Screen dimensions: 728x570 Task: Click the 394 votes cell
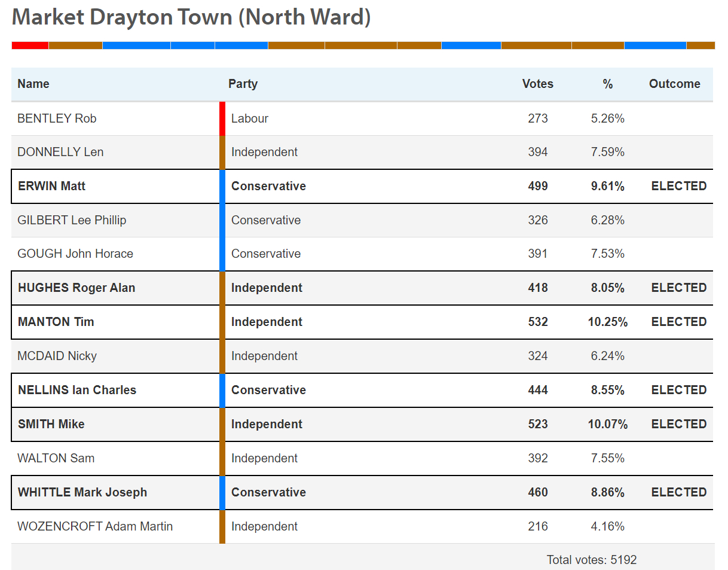click(x=538, y=152)
